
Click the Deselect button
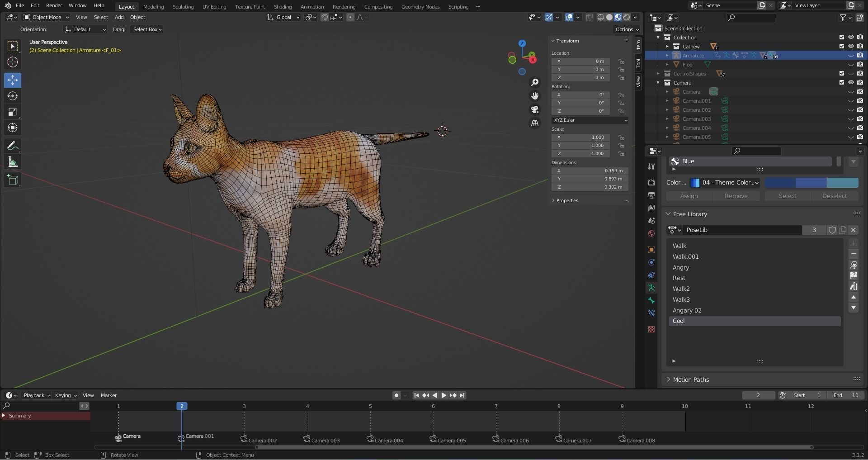point(835,196)
